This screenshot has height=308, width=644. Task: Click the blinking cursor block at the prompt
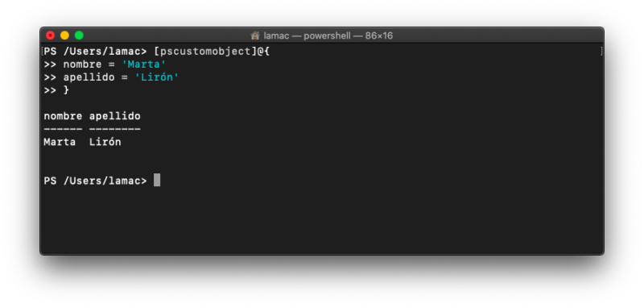coord(157,180)
